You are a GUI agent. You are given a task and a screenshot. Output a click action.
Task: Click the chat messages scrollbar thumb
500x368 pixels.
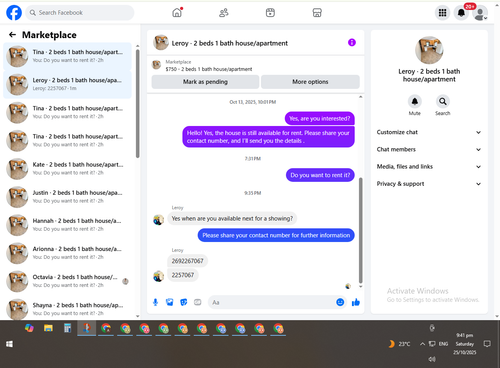pos(360,231)
